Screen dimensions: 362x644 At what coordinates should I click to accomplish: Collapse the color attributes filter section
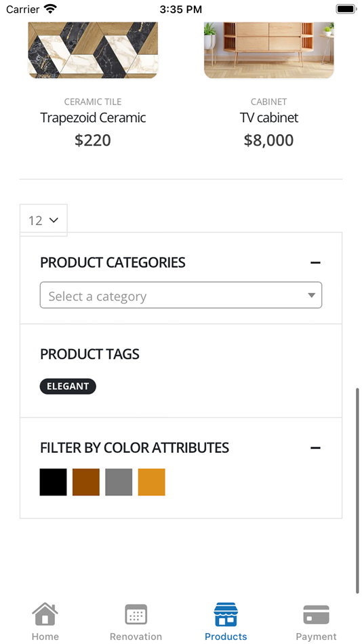tap(315, 447)
